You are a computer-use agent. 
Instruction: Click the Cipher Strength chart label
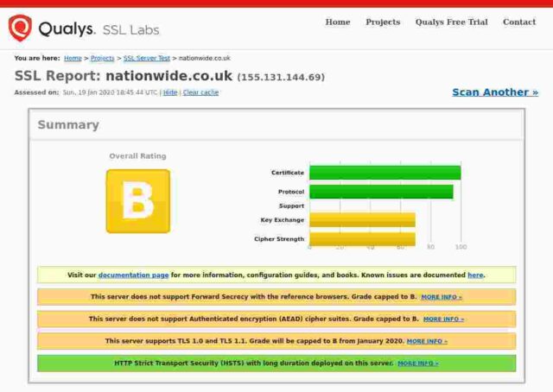(x=279, y=239)
